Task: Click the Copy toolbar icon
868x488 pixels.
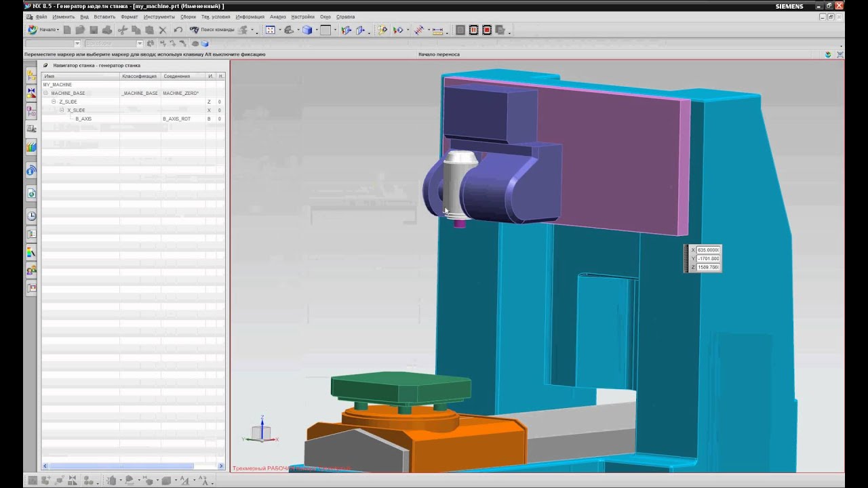Action: point(136,30)
